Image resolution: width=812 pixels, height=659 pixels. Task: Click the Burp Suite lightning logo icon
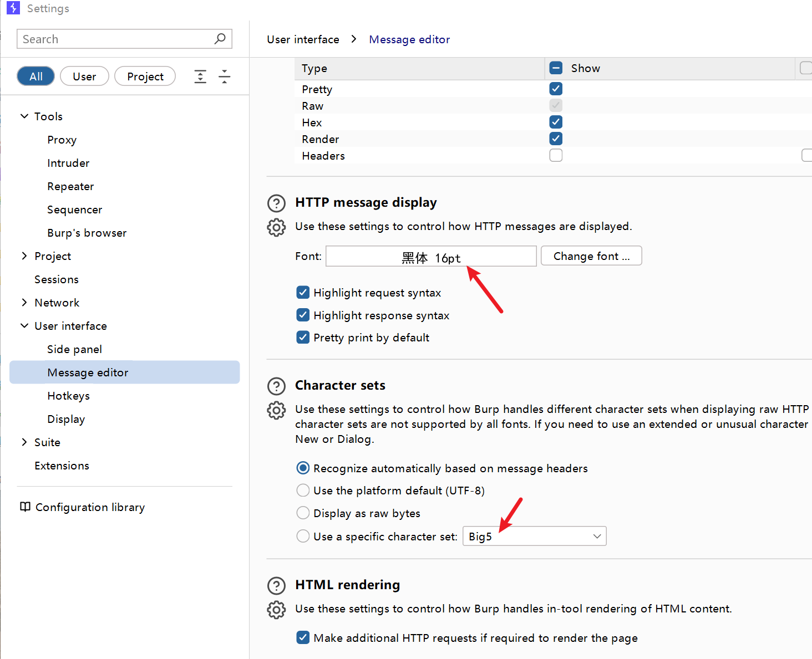pyautogui.click(x=13, y=8)
